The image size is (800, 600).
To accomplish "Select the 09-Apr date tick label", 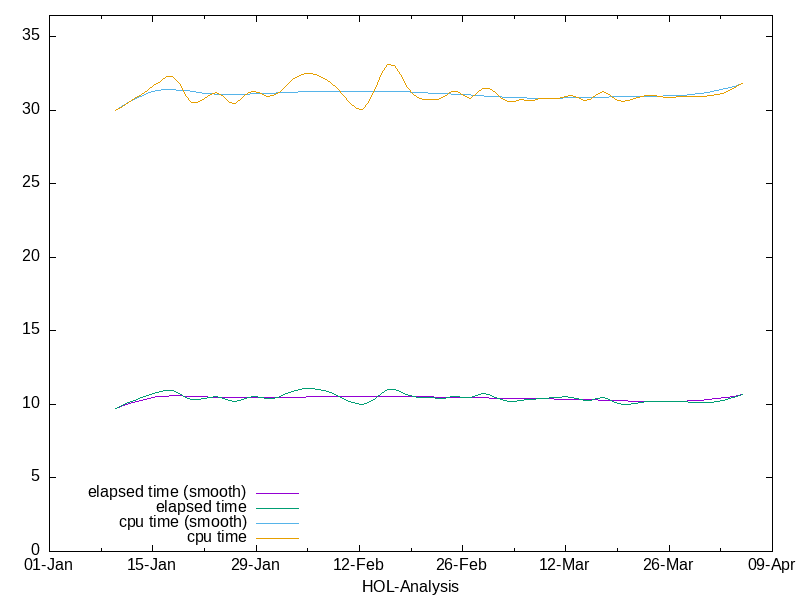I will tap(771, 565).
